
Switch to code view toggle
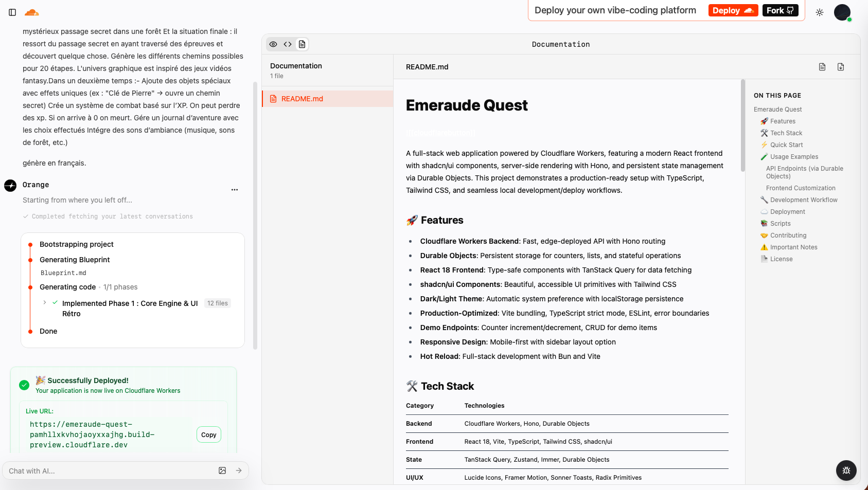click(288, 44)
